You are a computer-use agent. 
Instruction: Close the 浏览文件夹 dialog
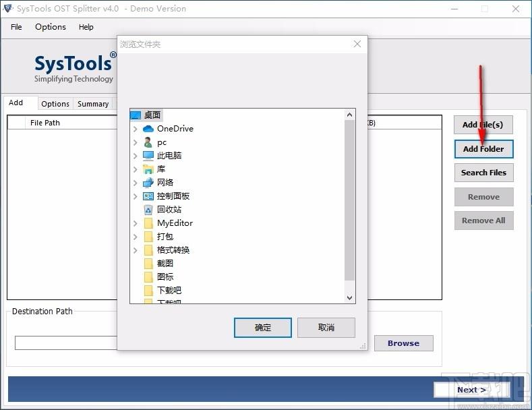(x=357, y=44)
